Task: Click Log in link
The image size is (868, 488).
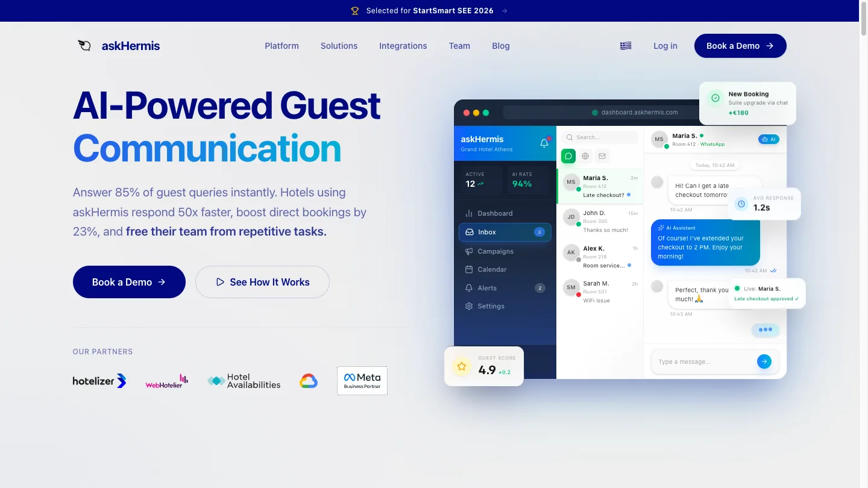Action: tap(665, 46)
